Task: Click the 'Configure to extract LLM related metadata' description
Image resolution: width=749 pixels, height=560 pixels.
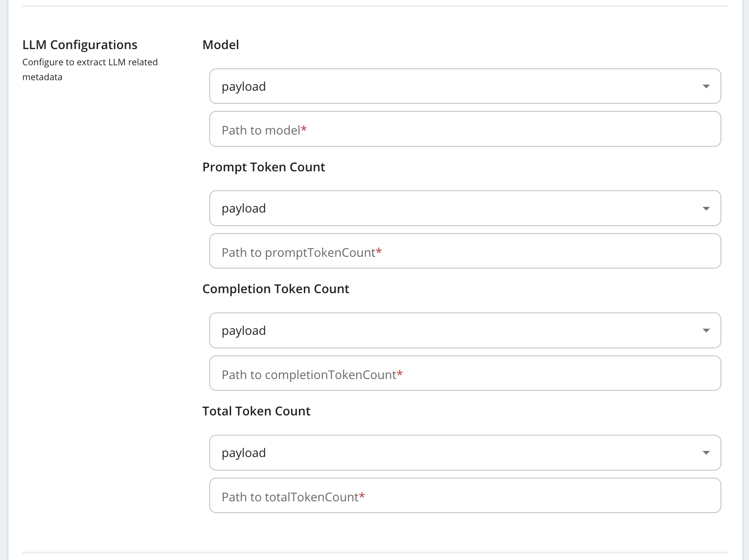Action: [x=90, y=70]
